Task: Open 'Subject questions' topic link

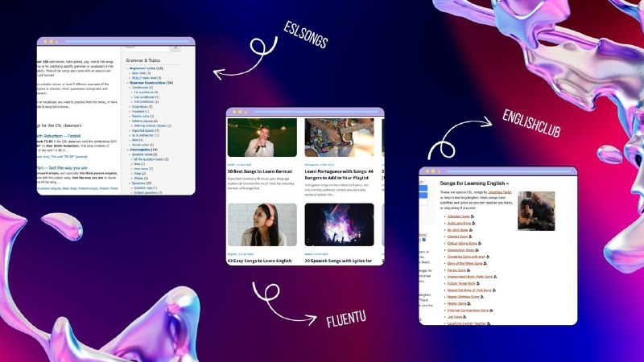Action: pos(146,192)
